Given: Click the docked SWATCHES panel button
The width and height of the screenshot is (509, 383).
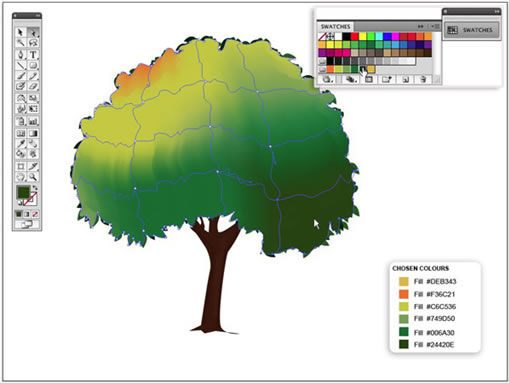Looking at the screenshot, I should [471, 30].
